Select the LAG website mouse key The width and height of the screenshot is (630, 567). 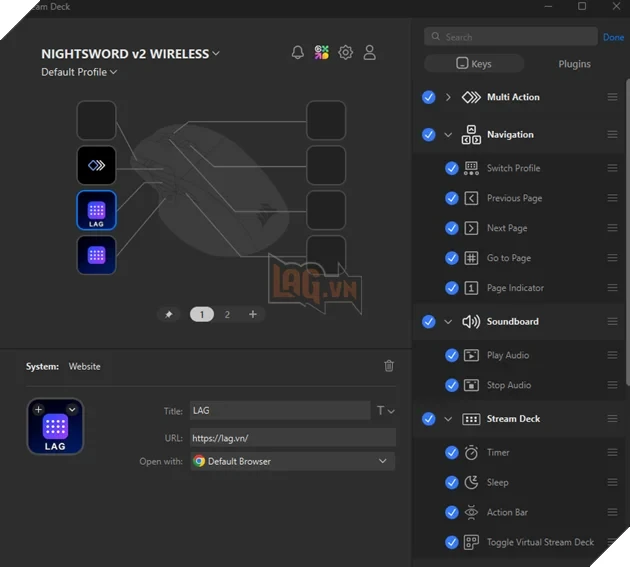tap(96, 210)
